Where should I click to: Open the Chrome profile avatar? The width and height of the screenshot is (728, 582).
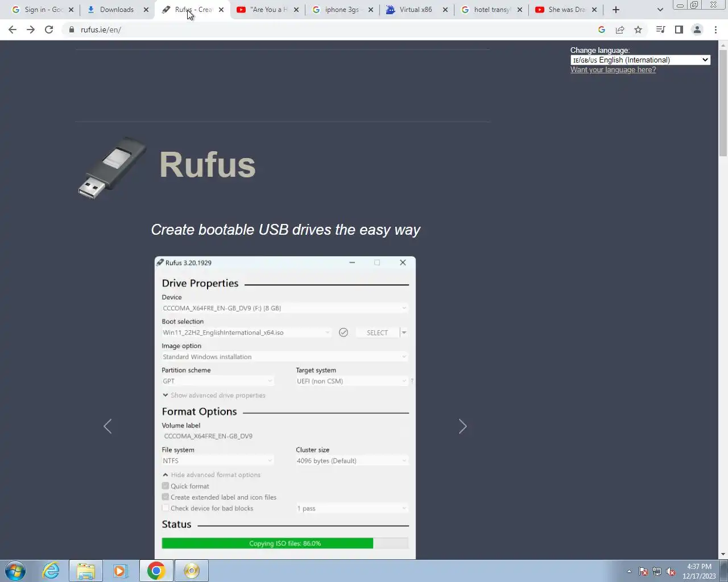(x=697, y=30)
